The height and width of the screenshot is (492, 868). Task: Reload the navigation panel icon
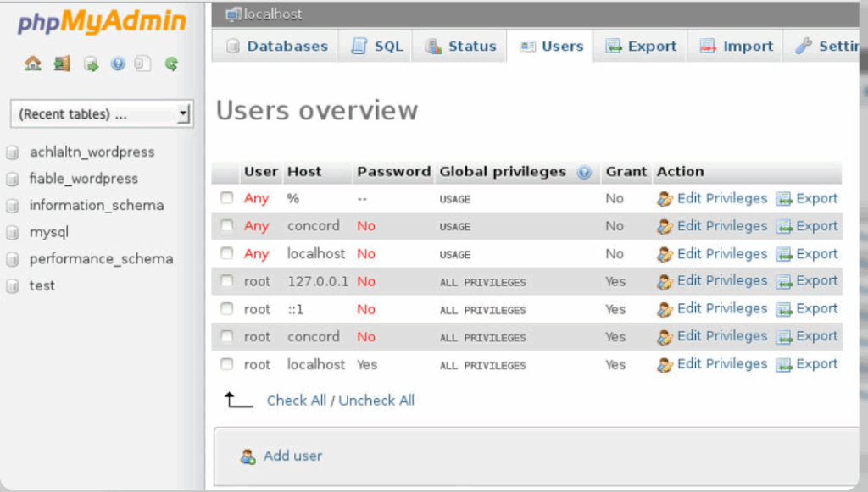pos(172,63)
